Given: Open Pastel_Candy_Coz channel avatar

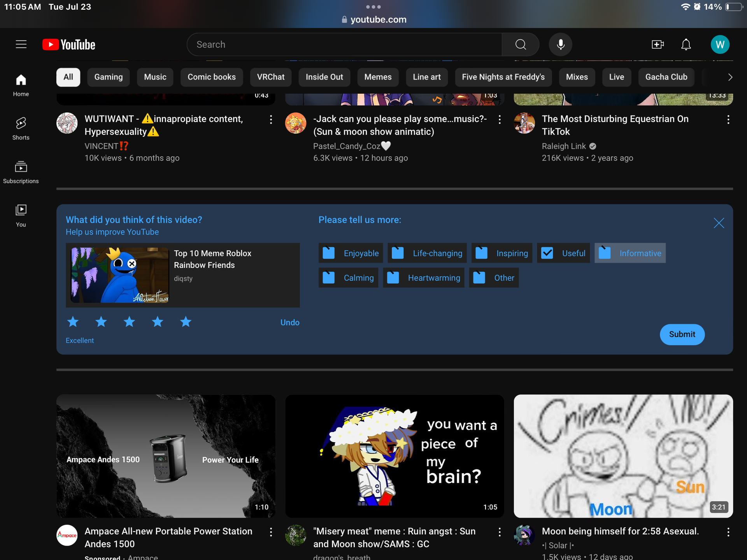Looking at the screenshot, I should tap(296, 123).
